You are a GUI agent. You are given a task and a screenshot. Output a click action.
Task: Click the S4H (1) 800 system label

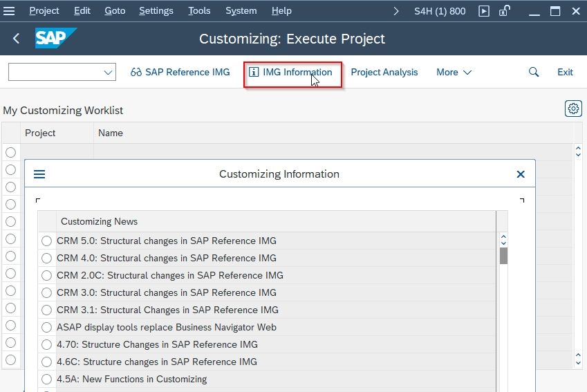[x=440, y=11]
